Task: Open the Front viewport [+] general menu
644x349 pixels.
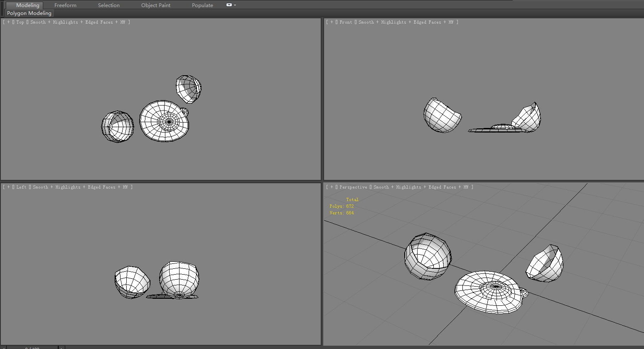Action: [x=332, y=22]
